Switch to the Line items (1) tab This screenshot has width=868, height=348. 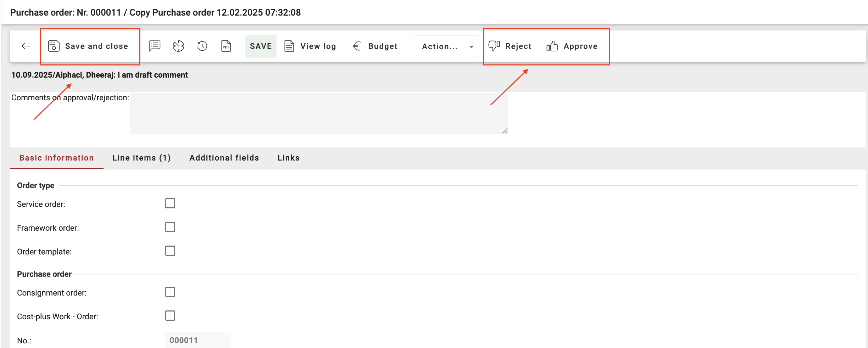click(x=141, y=158)
